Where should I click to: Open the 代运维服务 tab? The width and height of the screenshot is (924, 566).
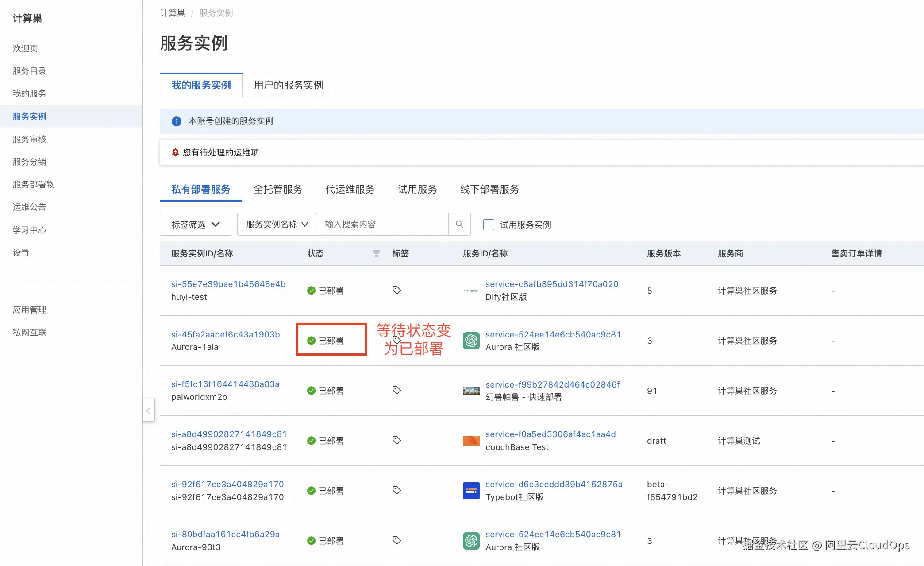pyautogui.click(x=350, y=190)
